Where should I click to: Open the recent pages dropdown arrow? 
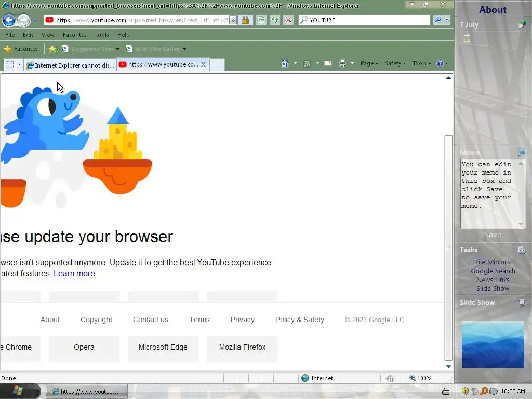[x=35, y=20]
